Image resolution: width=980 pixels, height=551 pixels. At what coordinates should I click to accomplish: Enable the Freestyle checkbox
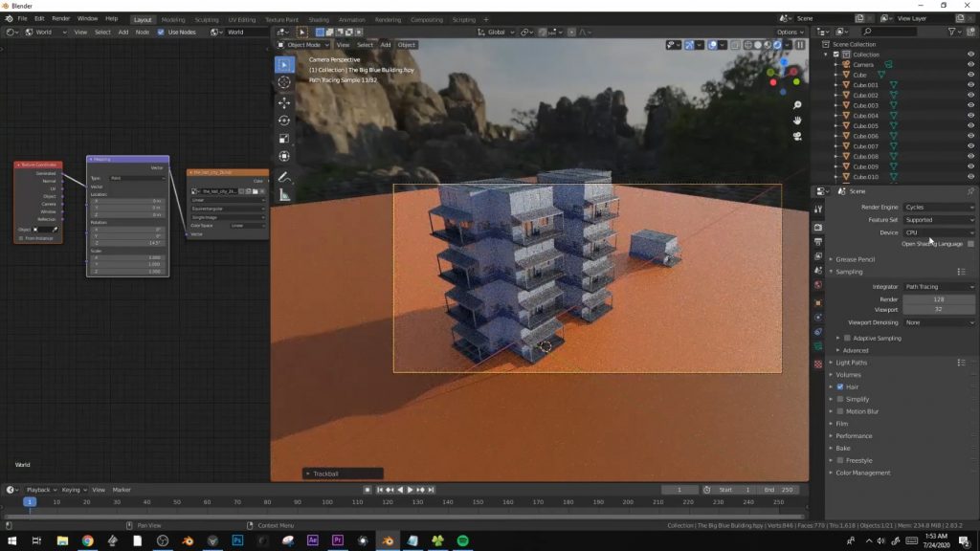[x=840, y=460]
